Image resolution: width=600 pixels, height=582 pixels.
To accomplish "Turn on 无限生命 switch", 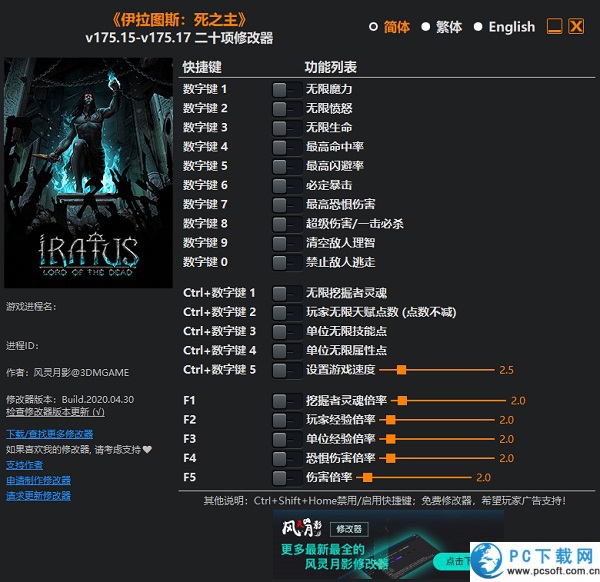I will (x=287, y=129).
